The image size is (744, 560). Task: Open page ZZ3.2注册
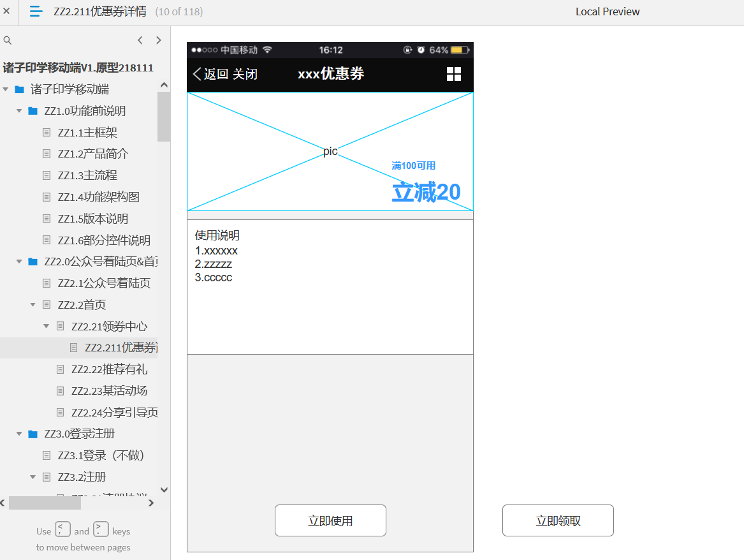pos(82,477)
